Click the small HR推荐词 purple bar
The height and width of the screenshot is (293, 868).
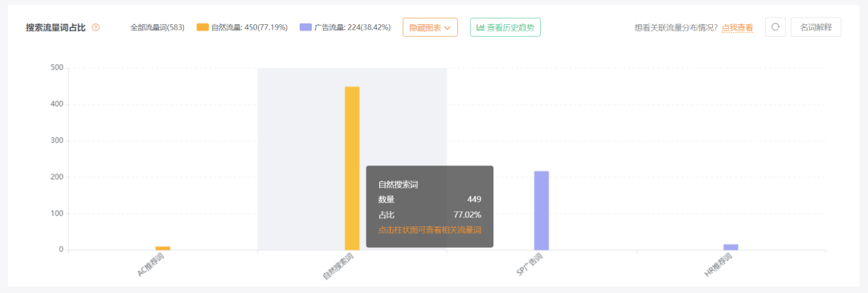pos(731,247)
